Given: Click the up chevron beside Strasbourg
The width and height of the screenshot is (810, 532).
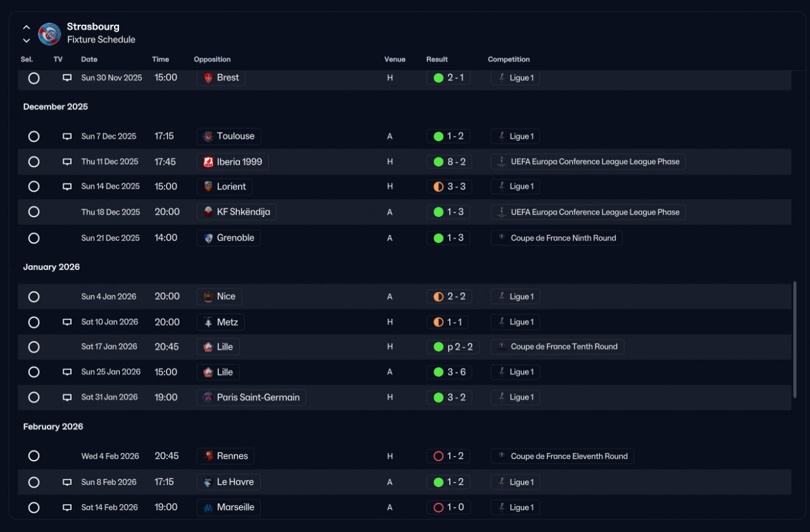Looking at the screenshot, I should point(27,27).
